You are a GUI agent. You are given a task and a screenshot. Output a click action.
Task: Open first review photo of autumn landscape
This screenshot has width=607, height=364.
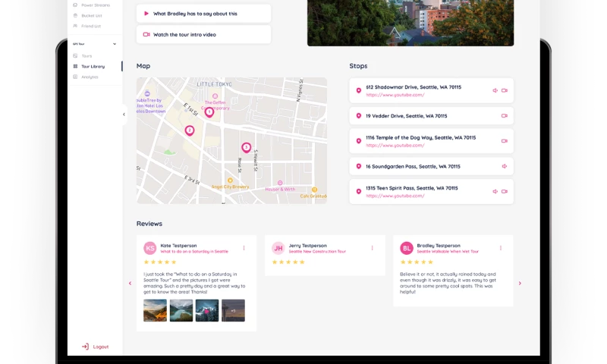tap(156, 310)
